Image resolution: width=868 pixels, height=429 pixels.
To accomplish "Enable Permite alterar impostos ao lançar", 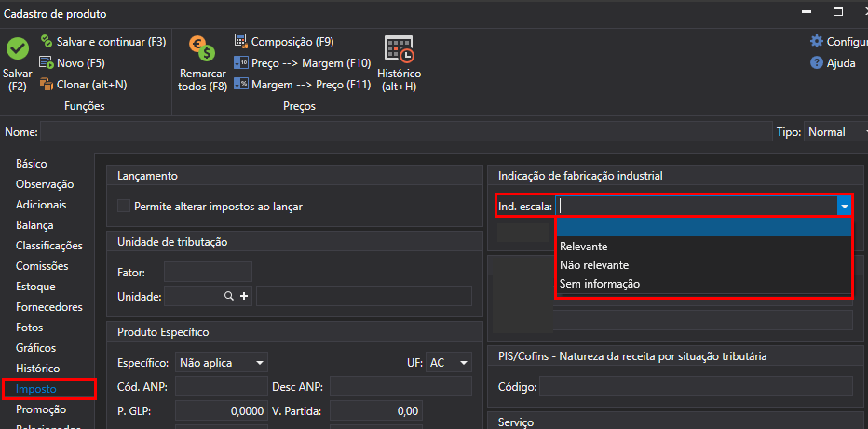I will coord(124,206).
